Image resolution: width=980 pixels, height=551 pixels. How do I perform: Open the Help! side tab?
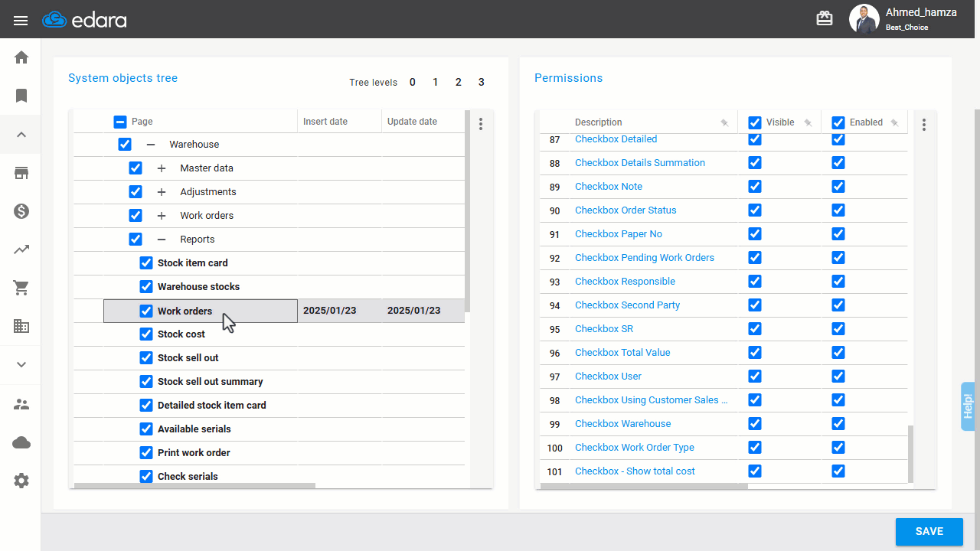click(x=969, y=406)
